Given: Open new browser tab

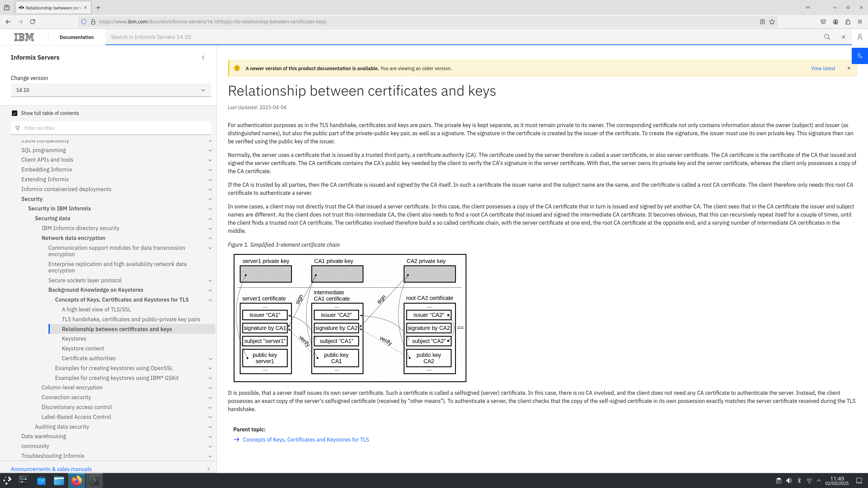Looking at the screenshot, I should point(98,7).
